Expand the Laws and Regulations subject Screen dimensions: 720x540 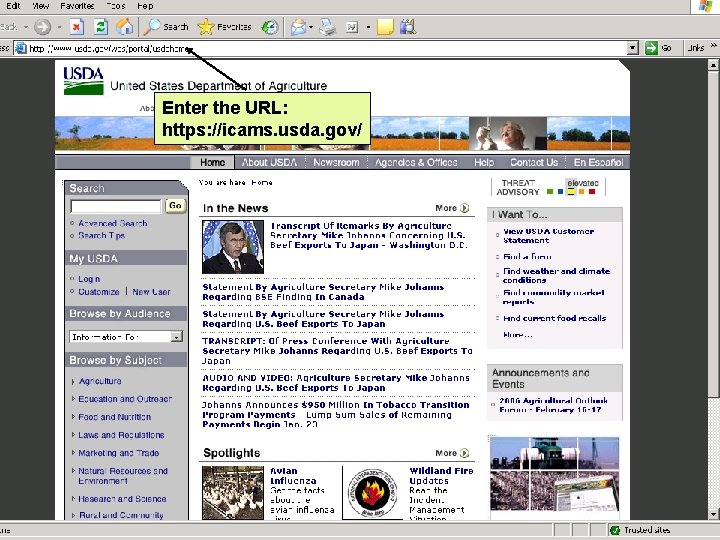click(73, 434)
